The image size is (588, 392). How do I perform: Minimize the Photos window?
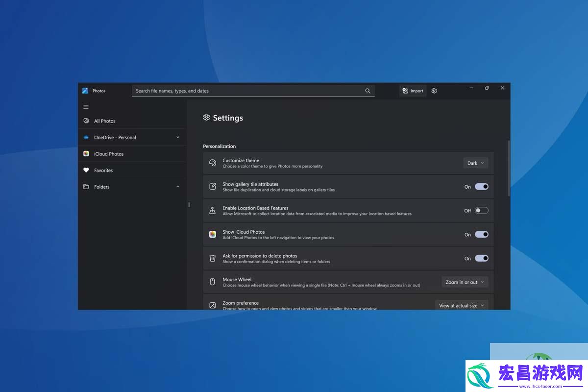(471, 88)
